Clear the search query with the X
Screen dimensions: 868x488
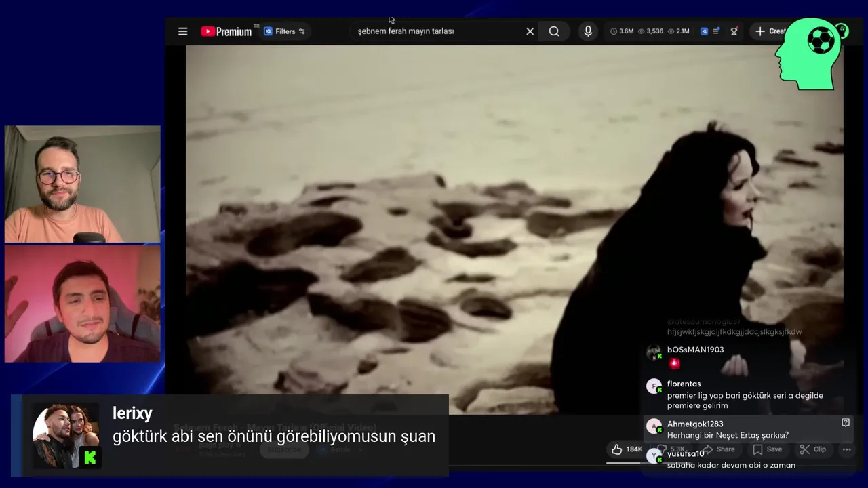[530, 31]
